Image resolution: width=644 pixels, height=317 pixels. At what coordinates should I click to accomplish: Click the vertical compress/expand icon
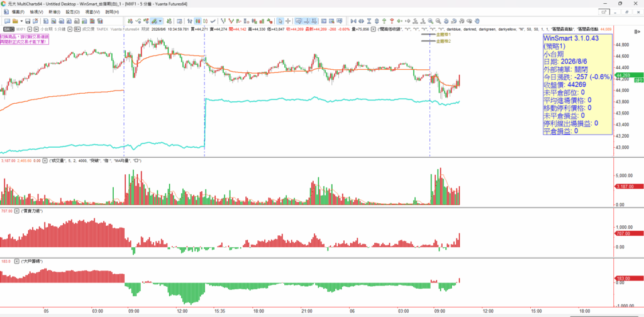[x=376, y=21]
